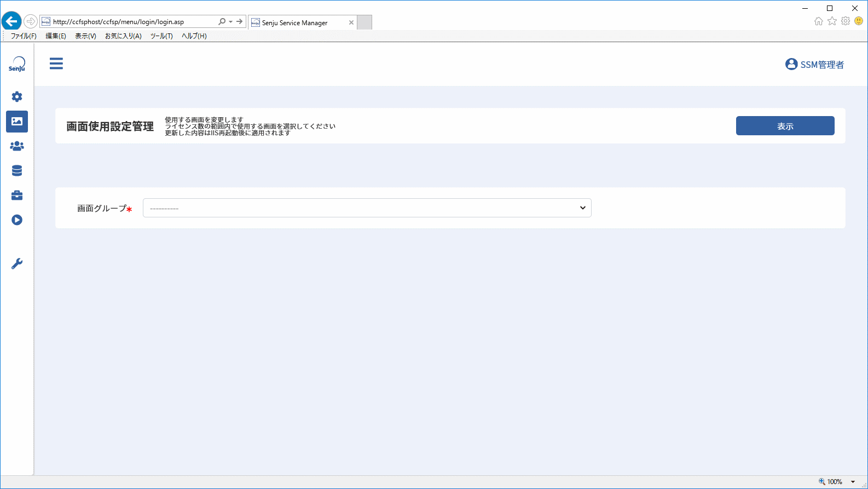
Task: Open the database sidebar icon
Action: coord(17,171)
